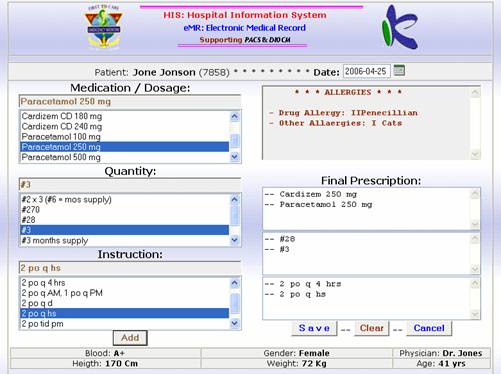Click the -- 2 po q hs prescription line

click(295, 294)
